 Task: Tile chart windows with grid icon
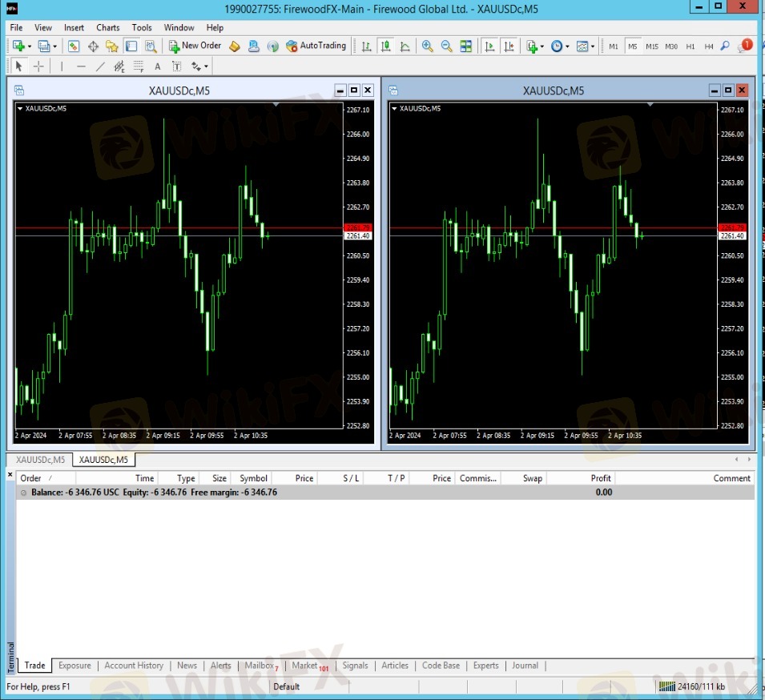tap(466, 46)
